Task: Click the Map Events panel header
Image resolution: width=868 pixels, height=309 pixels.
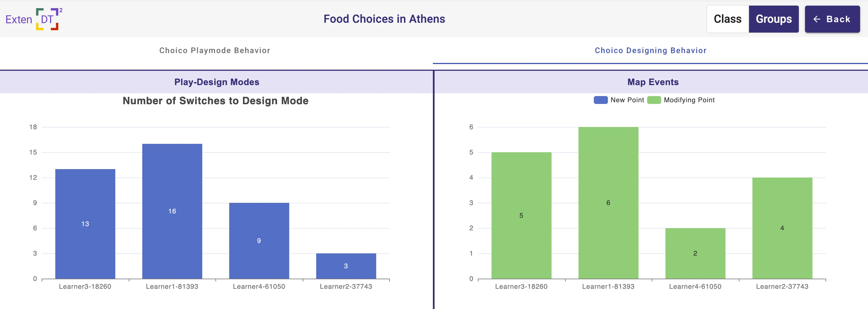Action: click(653, 82)
